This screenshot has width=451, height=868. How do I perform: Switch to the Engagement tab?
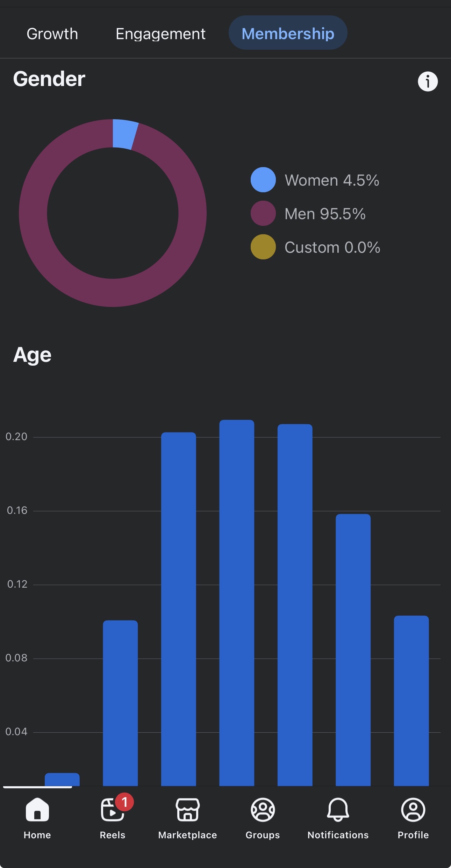tap(160, 34)
